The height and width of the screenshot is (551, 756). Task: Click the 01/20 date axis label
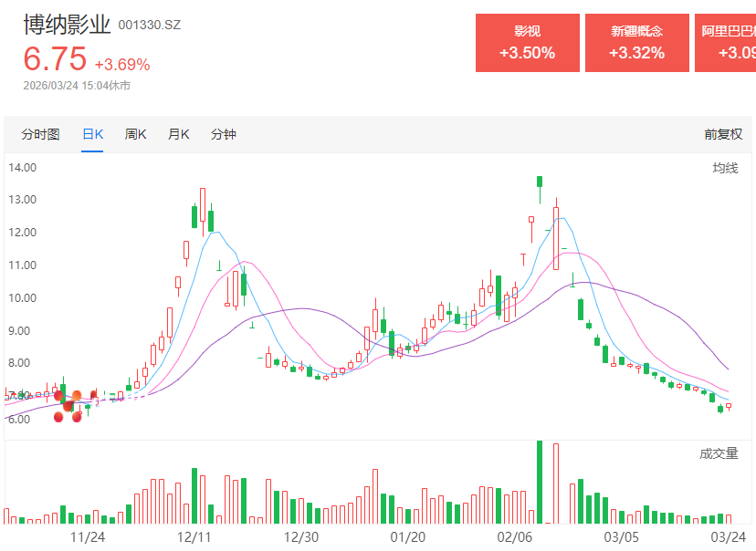(408, 537)
